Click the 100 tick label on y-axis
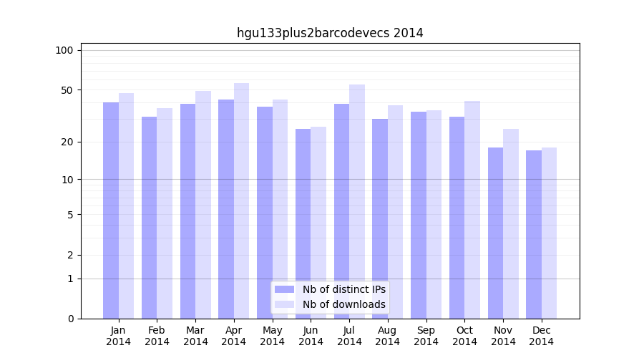Screen dimensions: 644x358 64,50
